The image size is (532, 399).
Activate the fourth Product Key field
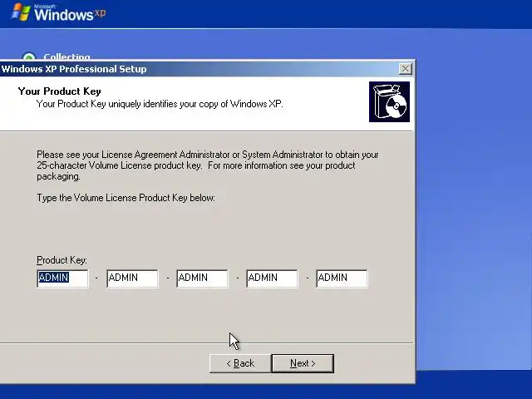click(x=273, y=278)
